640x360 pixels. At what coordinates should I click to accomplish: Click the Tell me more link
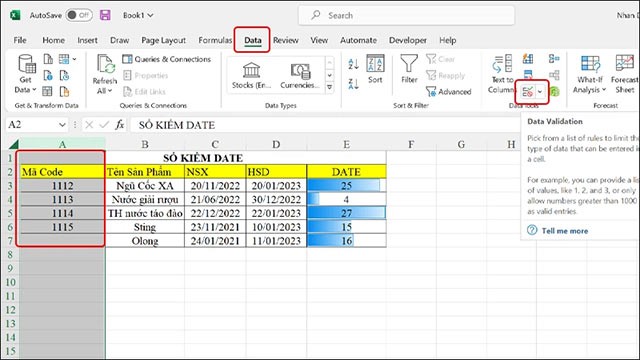[565, 231]
